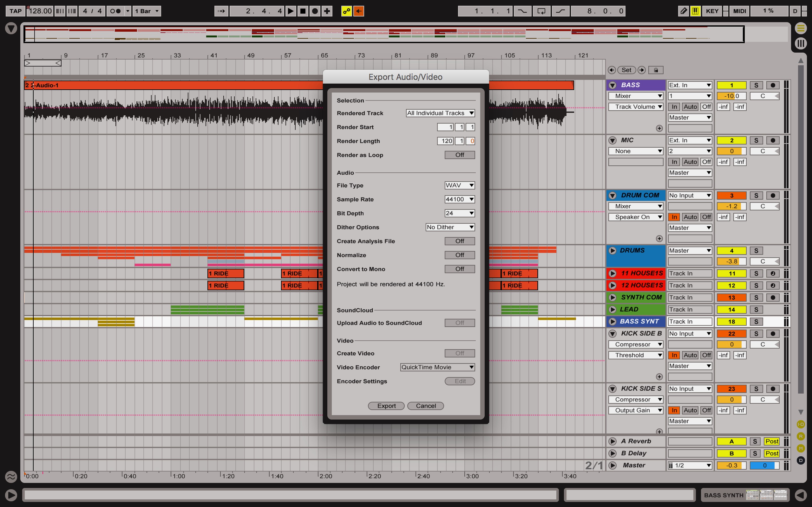
Task: Open Rendered Track dropdown selection
Action: 439,113
